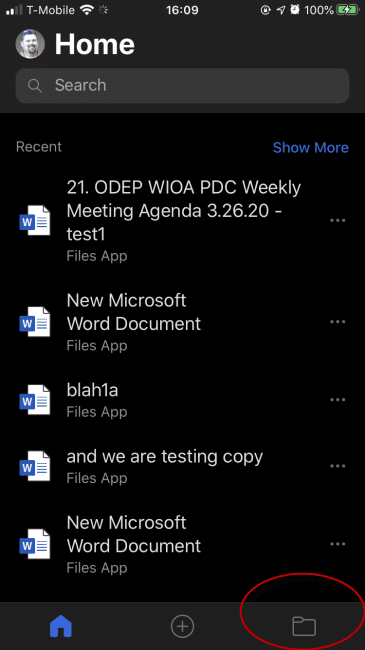
Task: Open and we are testing copy document
Action: 165,457
